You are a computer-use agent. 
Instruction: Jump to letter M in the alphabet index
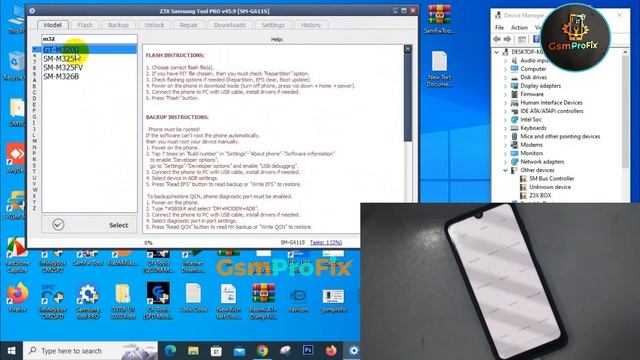click(34, 141)
